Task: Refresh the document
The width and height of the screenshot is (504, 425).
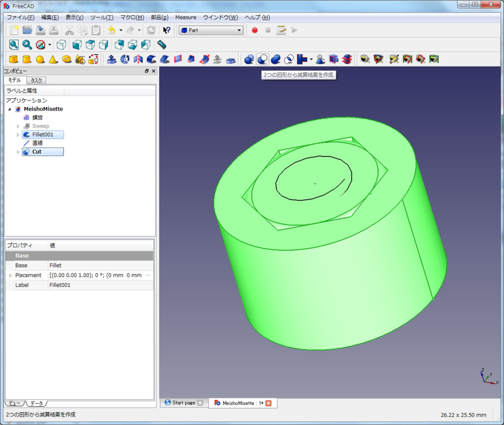Action: [151, 30]
